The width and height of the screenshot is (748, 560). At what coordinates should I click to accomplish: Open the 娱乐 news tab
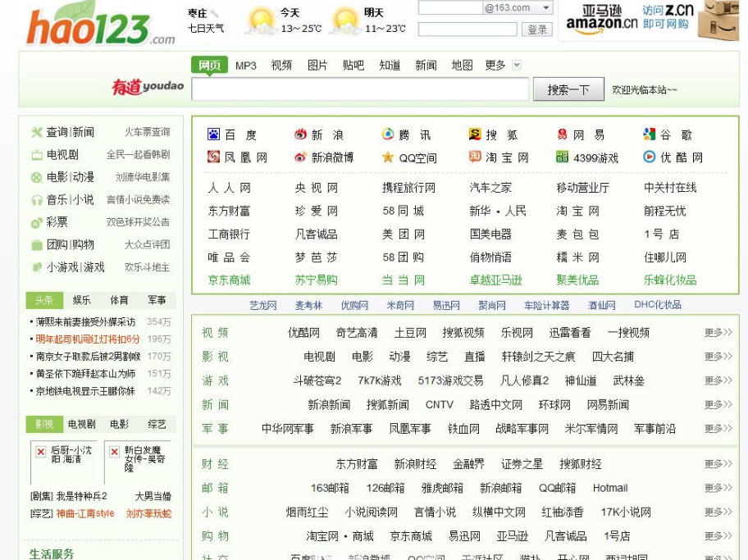[x=81, y=300]
